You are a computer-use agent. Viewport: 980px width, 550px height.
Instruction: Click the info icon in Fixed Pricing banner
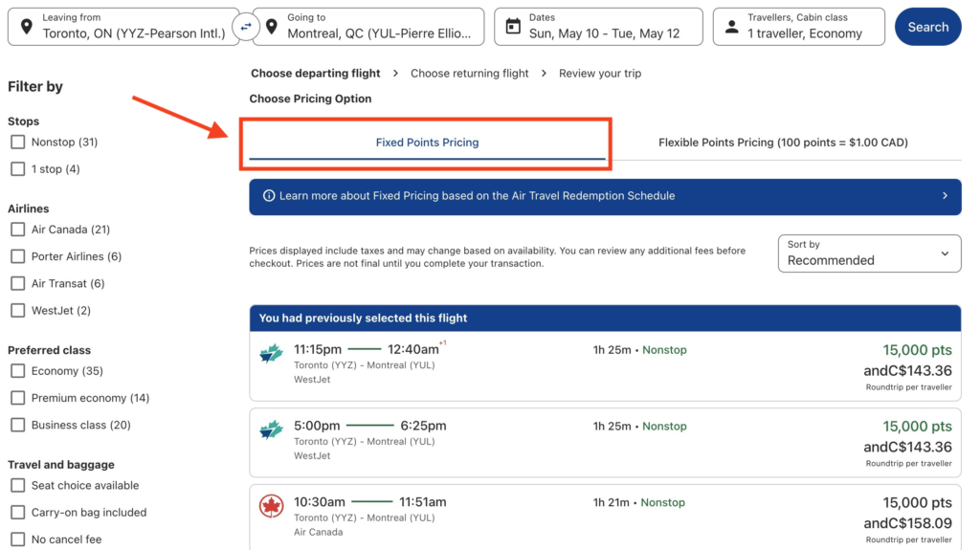269,196
